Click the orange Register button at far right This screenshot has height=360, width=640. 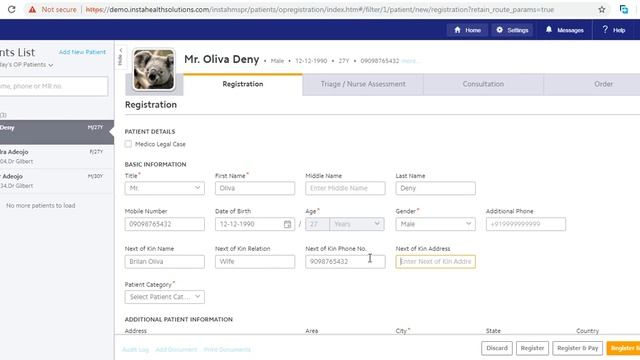coord(623,348)
